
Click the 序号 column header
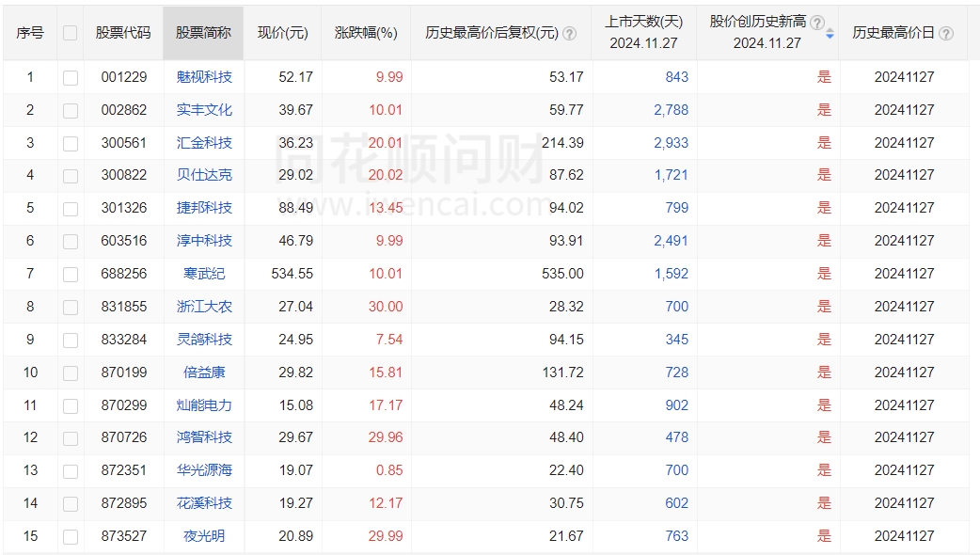tap(30, 33)
